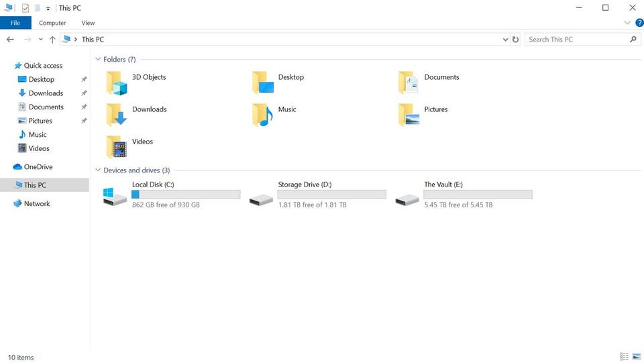Unpin Downloads using its pin icon
This screenshot has width=644, height=363.
84,93
